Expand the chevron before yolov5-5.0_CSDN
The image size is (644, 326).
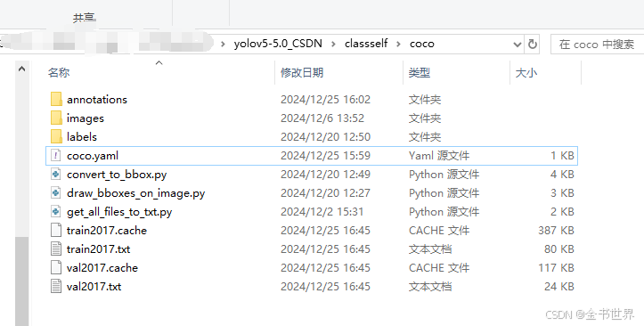point(223,44)
